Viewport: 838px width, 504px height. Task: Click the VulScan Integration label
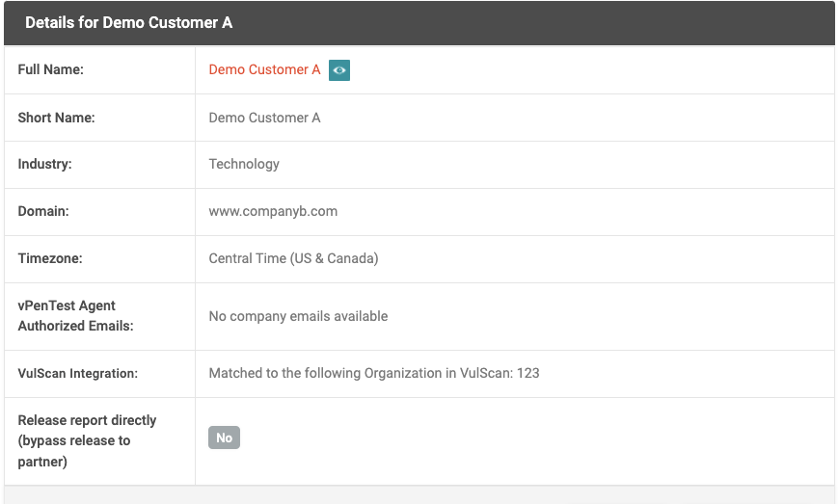click(78, 373)
